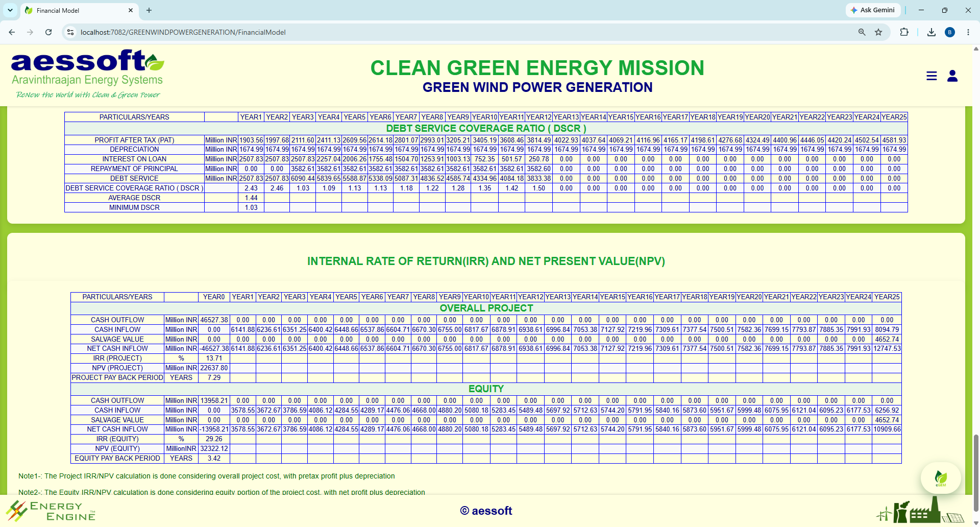Screen dimensions: 980x527
Task: Click the YEAR0 column header
Action: (x=214, y=297)
